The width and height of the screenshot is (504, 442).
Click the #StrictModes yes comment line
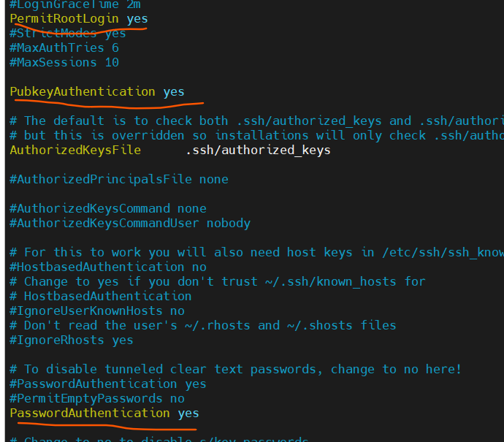tap(68, 34)
